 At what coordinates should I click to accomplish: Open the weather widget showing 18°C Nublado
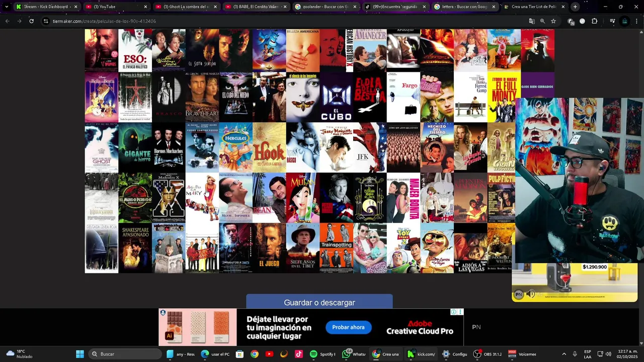pyautogui.click(x=20, y=354)
